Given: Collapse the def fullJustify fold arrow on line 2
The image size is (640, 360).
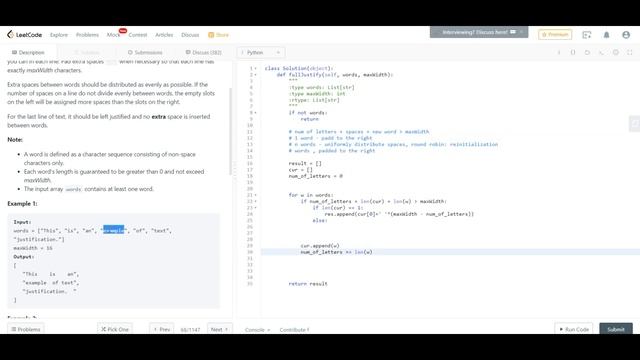Looking at the screenshot, I should (x=256, y=75).
